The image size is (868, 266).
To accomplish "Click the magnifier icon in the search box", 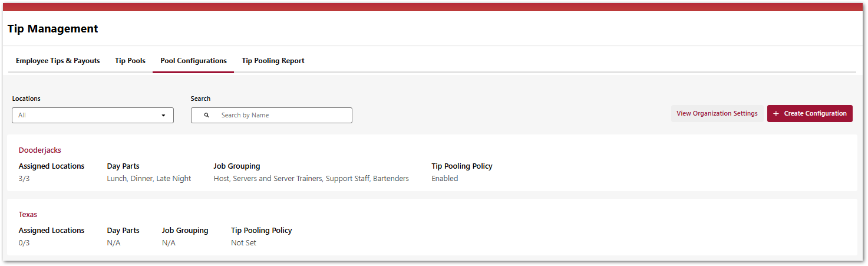I will point(207,116).
